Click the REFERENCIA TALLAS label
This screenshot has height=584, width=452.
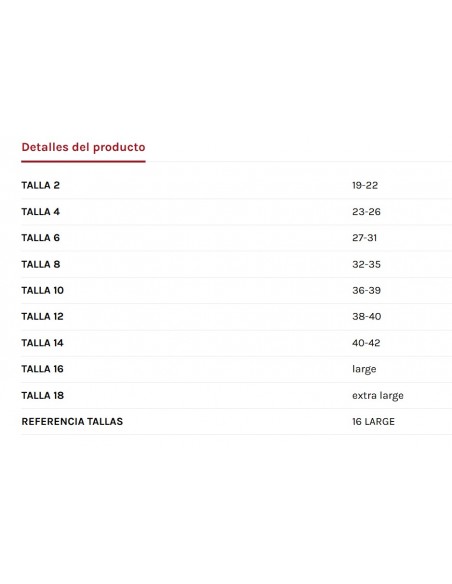(x=72, y=422)
